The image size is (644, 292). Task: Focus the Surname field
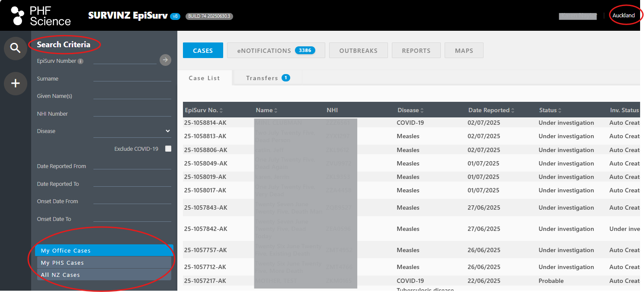[x=132, y=78]
